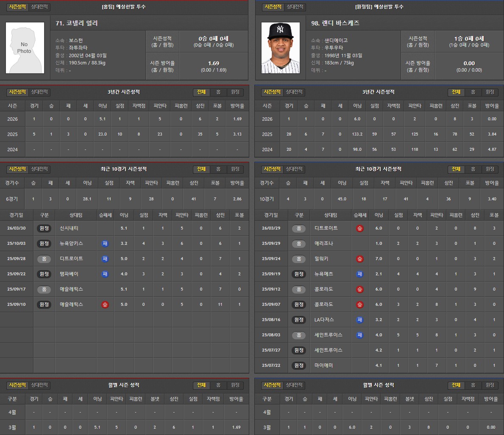Select 전체 filter in home pitcher's 월별 시즌 성적
The height and width of the screenshot is (435, 504).
pyautogui.click(x=201, y=385)
